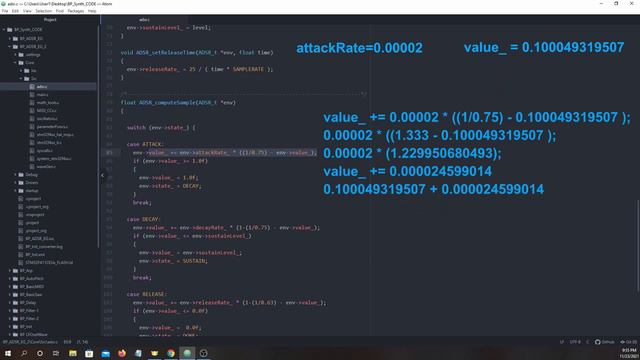Open Task View on the taskbar
Image resolution: width=640 pixels, height=360 pixels.
tap(56, 353)
